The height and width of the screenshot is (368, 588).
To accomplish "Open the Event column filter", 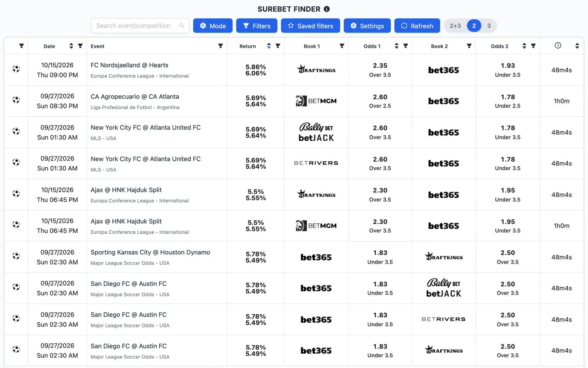I will pos(220,46).
